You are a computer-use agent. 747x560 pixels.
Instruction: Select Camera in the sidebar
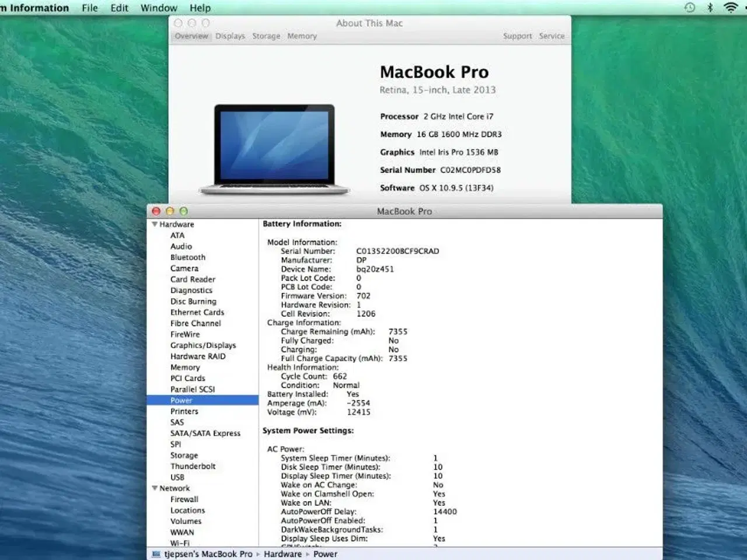tap(184, 268)
